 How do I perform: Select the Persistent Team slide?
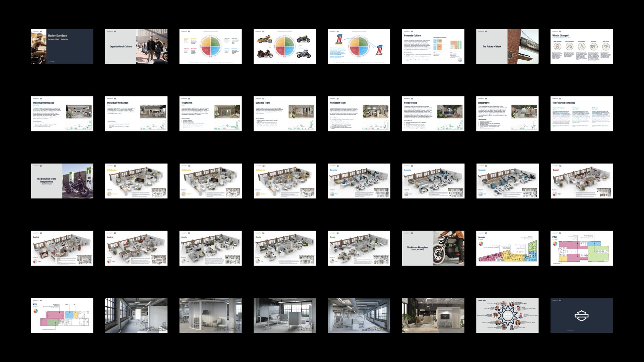click(x=359, y=114)
